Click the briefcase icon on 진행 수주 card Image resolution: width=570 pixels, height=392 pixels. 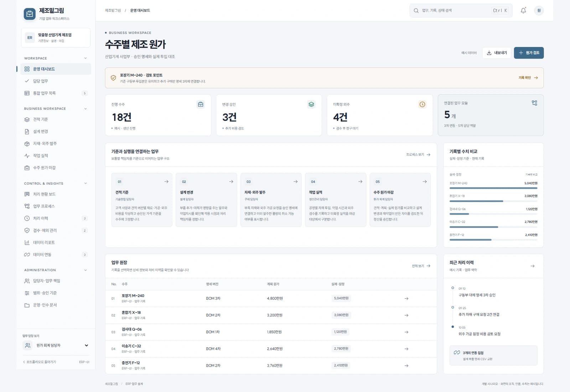pyautogui.click(x=201, y=104)
